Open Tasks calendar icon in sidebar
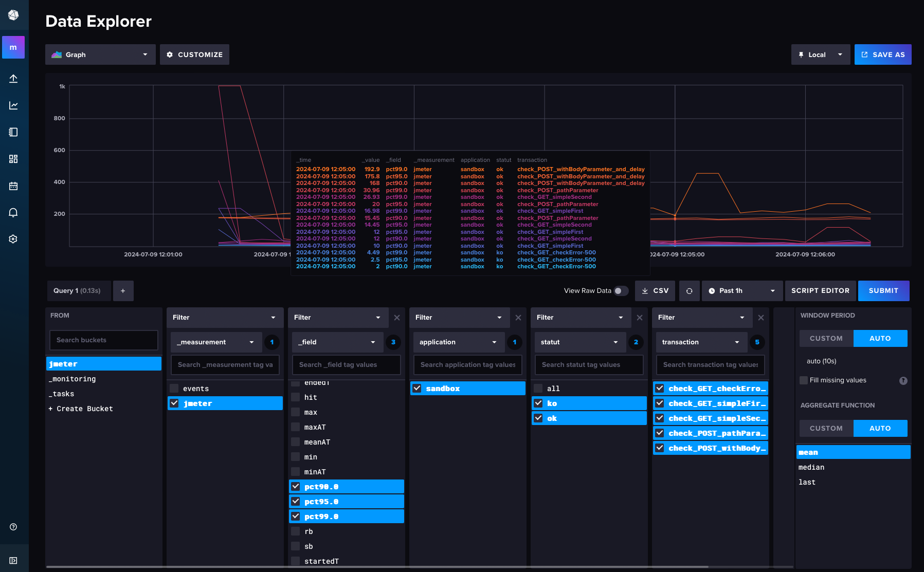 [x=13, y=186]
